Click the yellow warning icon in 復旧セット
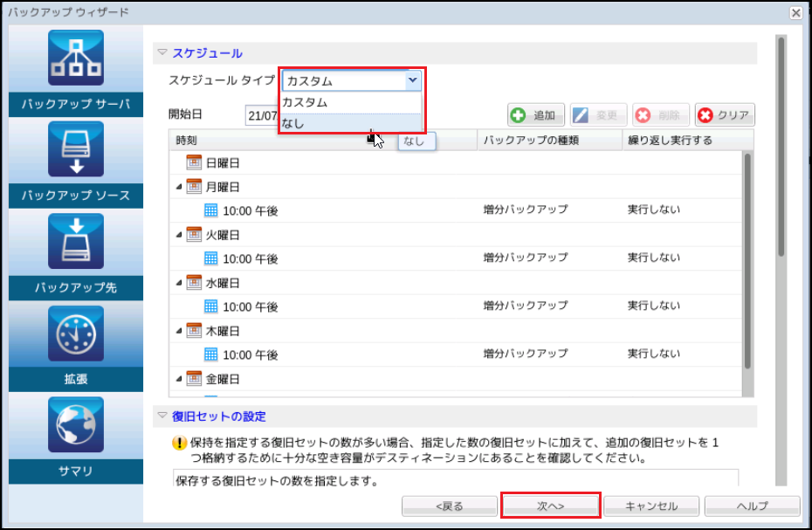The image size is (812, 530). tap(179, 443)
